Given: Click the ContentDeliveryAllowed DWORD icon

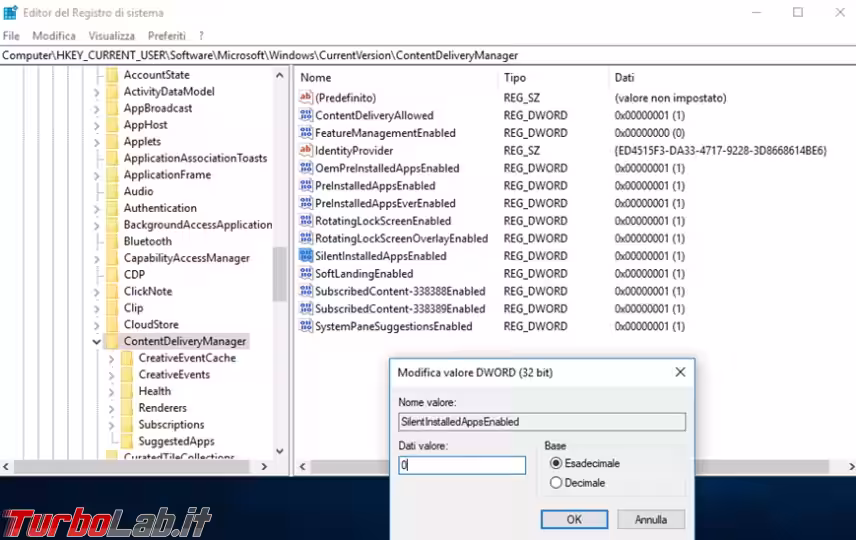Looking at the screenshot, I should (x=306, y=115).
